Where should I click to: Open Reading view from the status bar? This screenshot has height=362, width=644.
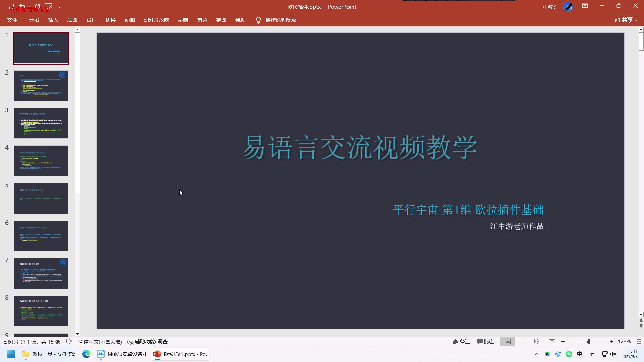(x=537, y=341)
